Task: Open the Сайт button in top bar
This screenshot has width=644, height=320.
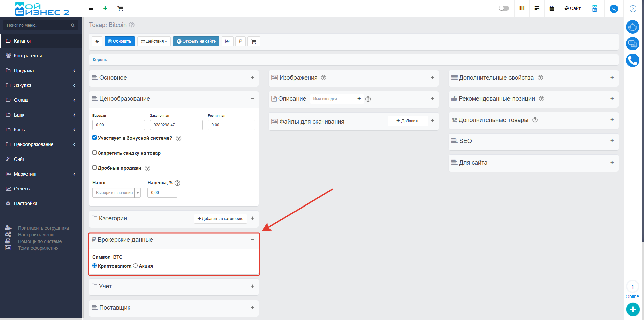Action: (x=573, y=8)
